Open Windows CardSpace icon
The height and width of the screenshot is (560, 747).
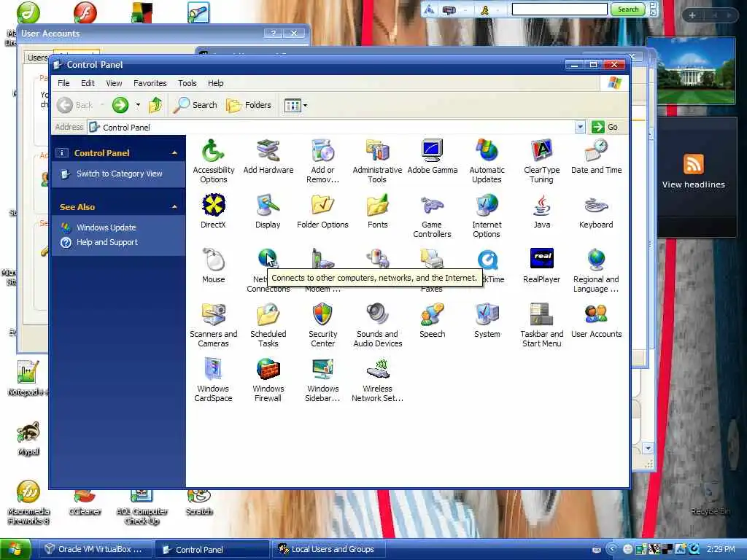click(213, 380)
